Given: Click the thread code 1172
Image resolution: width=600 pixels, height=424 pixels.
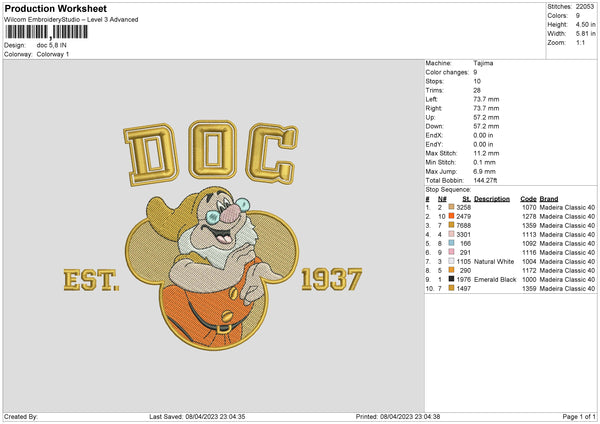Looking at the screenshot, I should tap(529, 271).
